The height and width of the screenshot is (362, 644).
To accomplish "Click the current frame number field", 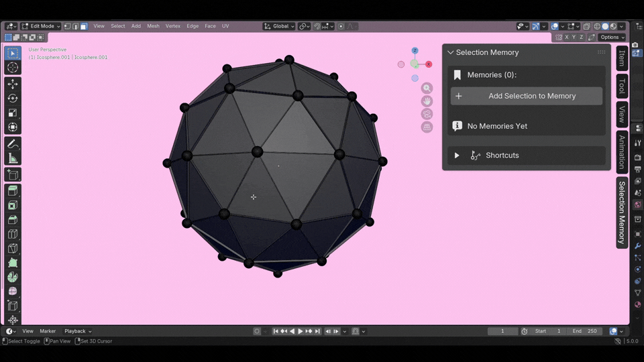I will click(502, 331).
